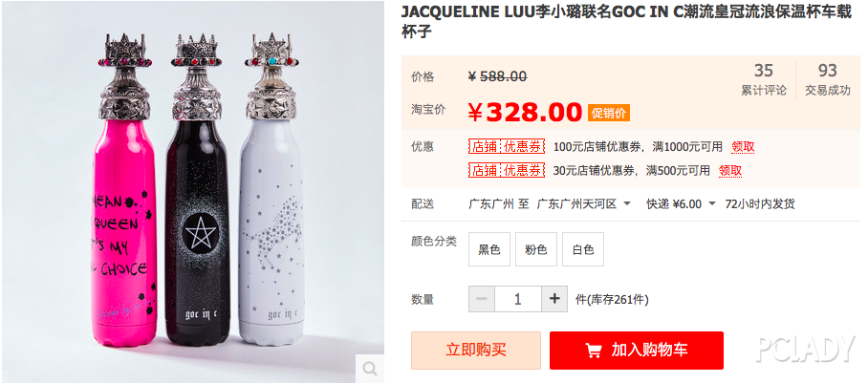The image size is (868, 383).
Task: Open the 35 累计评论 reviews count
Action: 764,80
